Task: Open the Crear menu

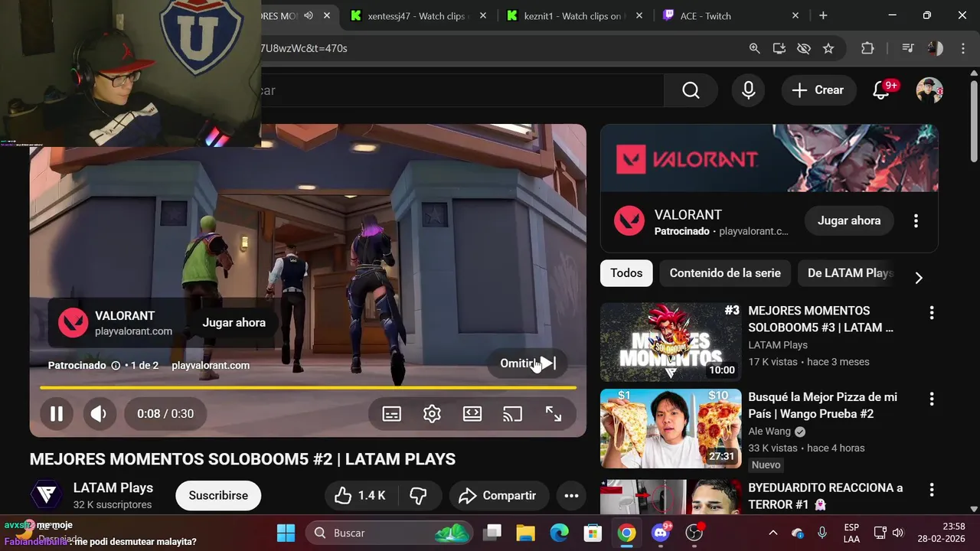Action: pyautogui.click(x=818, y=90)
